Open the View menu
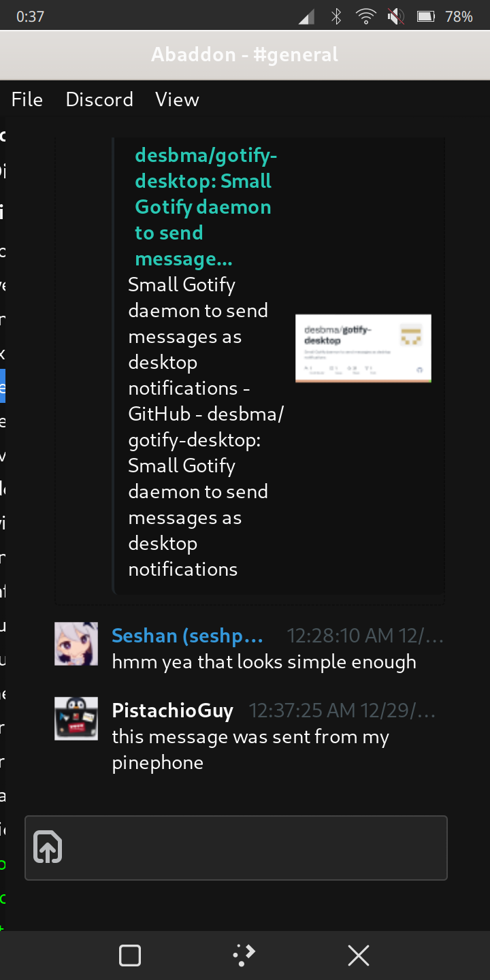 point(177,99)
